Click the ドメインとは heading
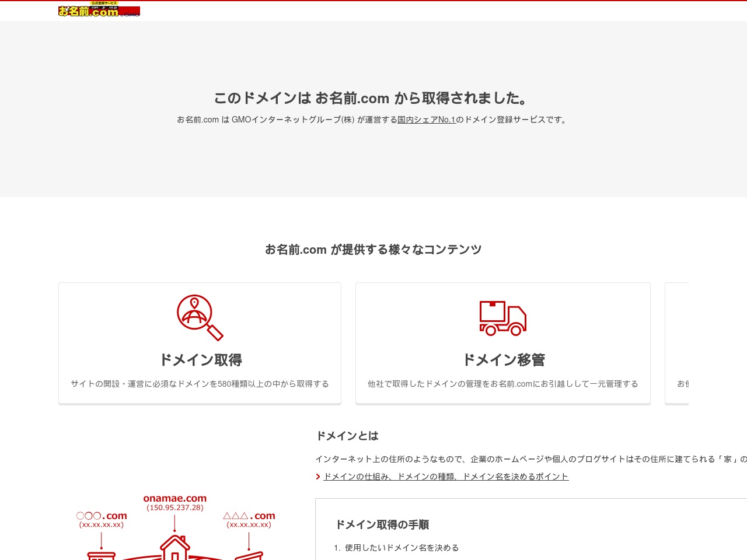The image size is (747, 560). [347, 436]
